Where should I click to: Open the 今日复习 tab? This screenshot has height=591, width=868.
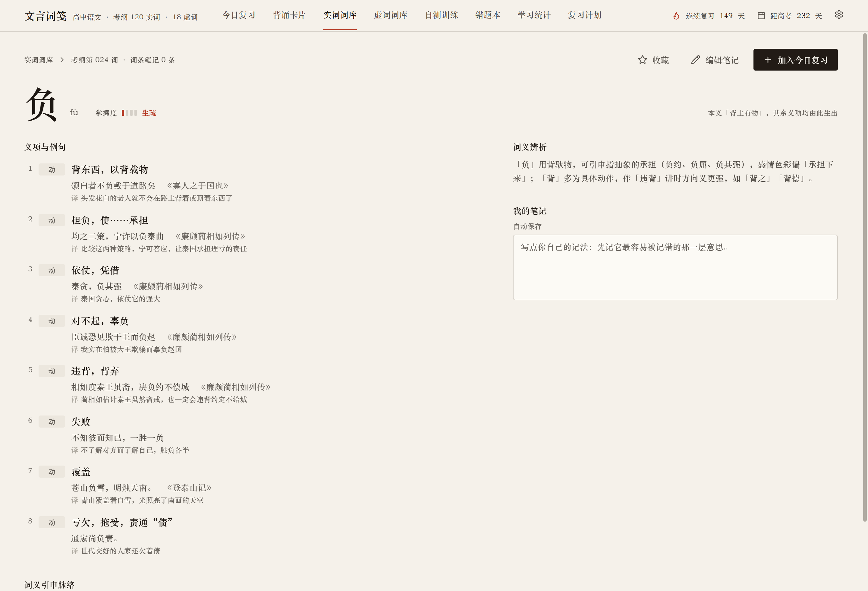(239, 15)
